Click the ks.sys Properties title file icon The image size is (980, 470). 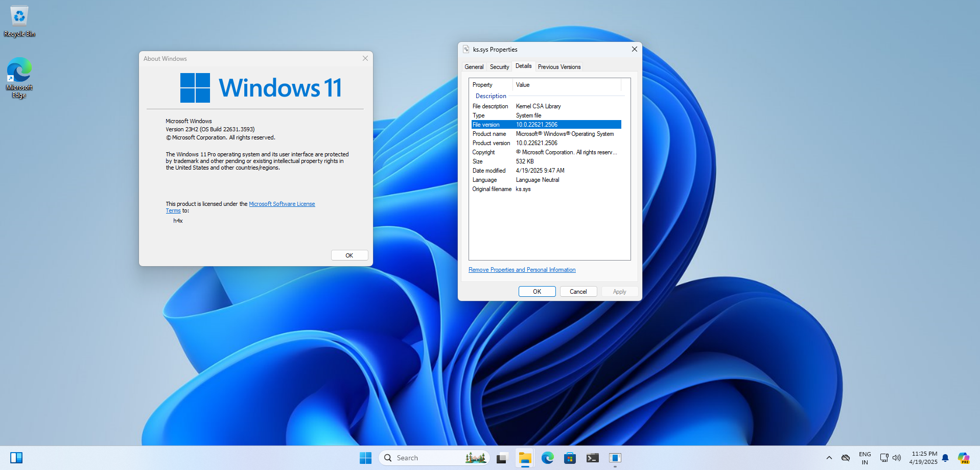(466, 49)
